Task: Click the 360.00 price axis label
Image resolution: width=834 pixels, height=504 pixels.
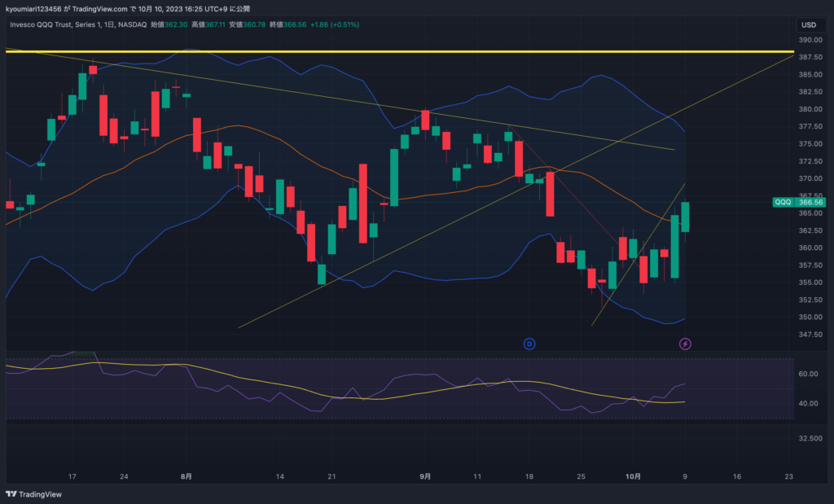Action: pyautogui.click(x=810, y=248)
